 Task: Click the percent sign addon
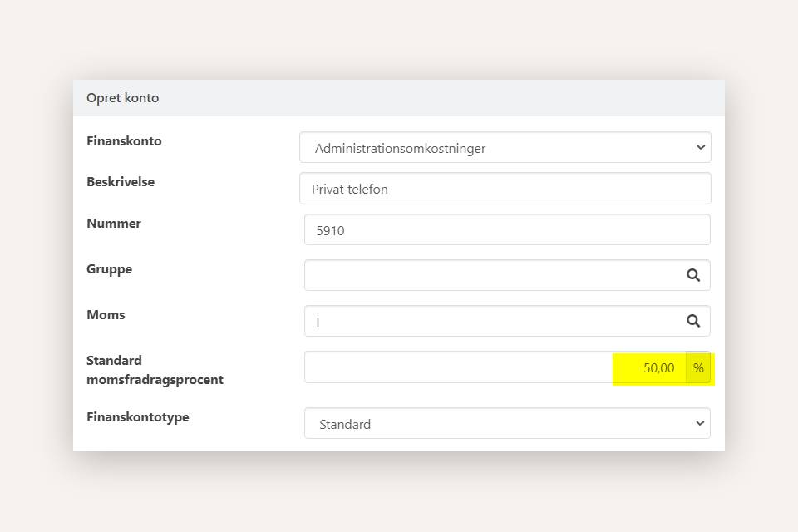698,367
